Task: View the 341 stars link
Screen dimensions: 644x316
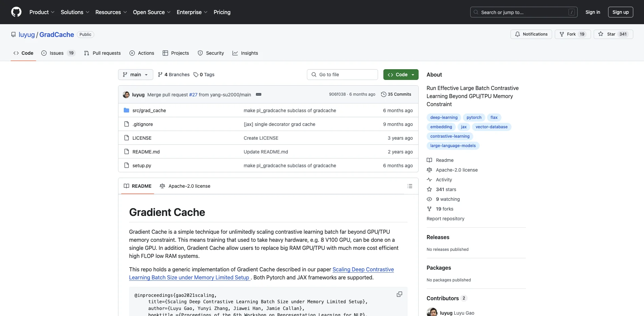Action: (x=441, y=189)
